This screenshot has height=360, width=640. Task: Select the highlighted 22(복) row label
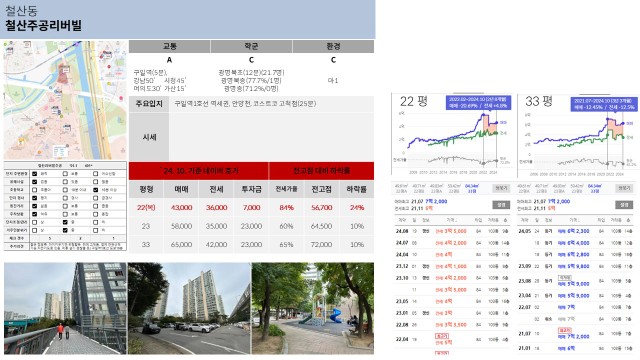click(x=146, y=207)
